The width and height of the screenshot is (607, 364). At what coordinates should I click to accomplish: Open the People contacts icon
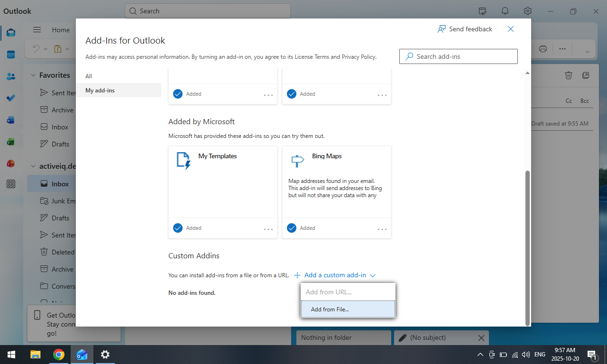click(10, 76)
